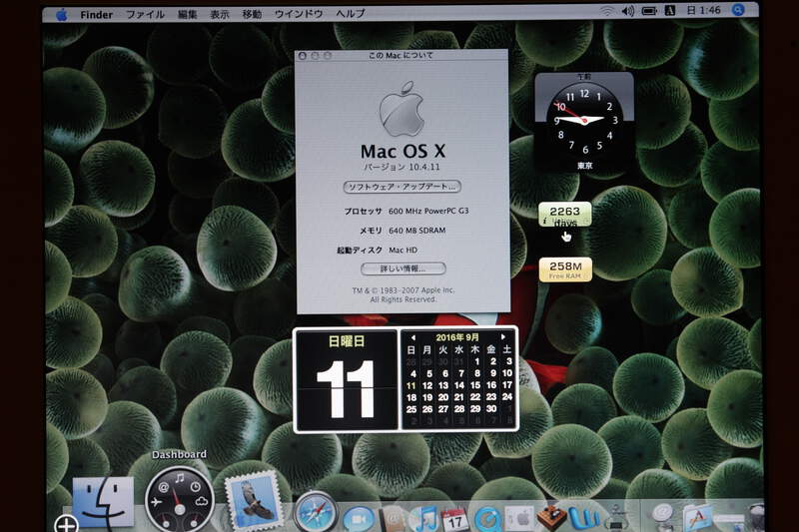Select date 30 in calendar grid
Screen dimensions: 799x532
(x=491, y=409)
